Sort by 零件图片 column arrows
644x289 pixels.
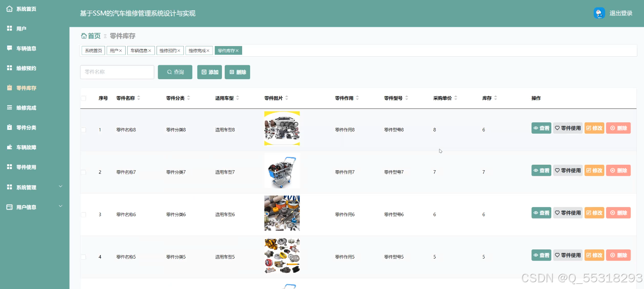pos(287,98)
